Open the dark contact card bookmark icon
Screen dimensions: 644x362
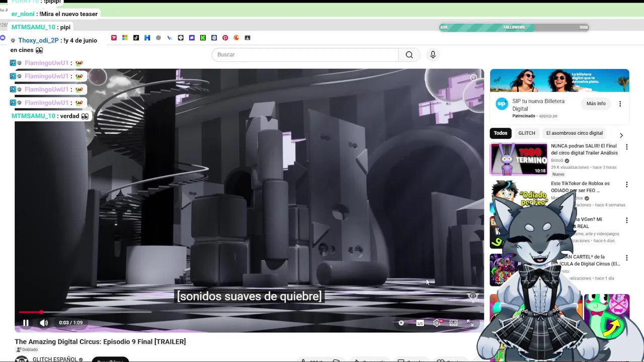click(x=247, y=38)
